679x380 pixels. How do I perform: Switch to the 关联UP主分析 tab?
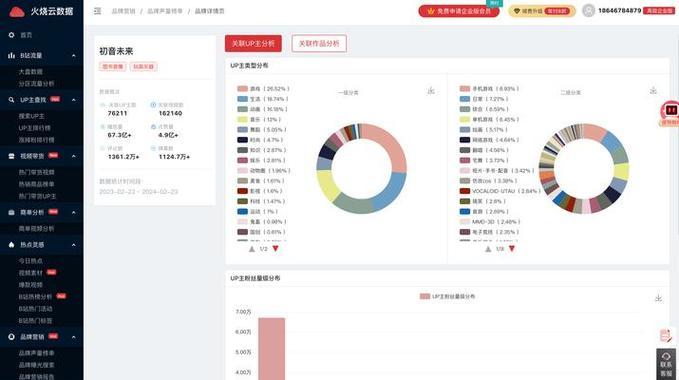pos(253,44)
